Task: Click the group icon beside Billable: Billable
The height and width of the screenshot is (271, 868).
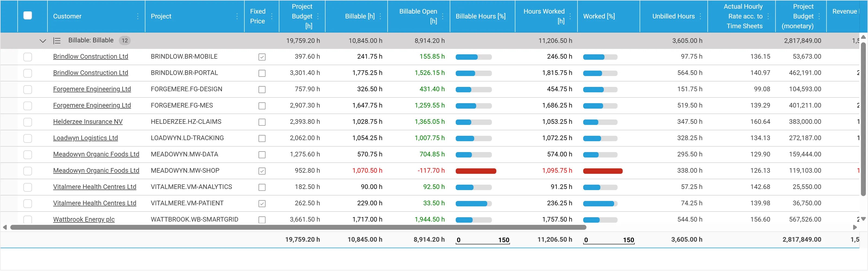Action: [57, 41]
